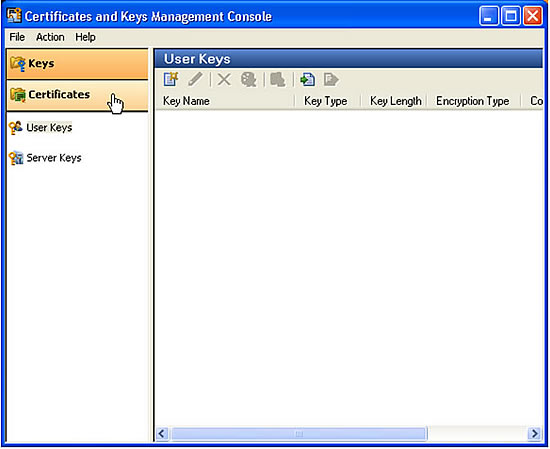Click the pencil Edit key icon
The width and height of the screenshot is (550, 449).
click(x=195, y=79)
